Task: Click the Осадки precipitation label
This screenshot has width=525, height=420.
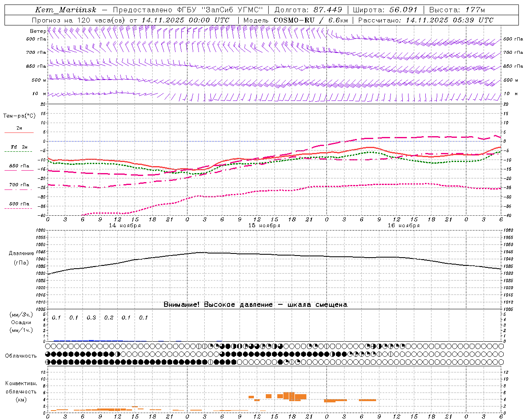Action: (21, 322)
